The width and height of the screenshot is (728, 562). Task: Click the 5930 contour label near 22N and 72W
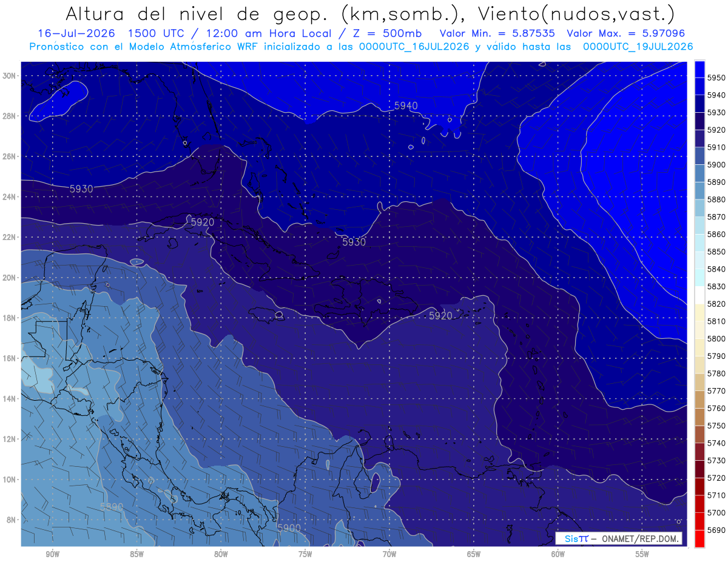coord(354,241)
